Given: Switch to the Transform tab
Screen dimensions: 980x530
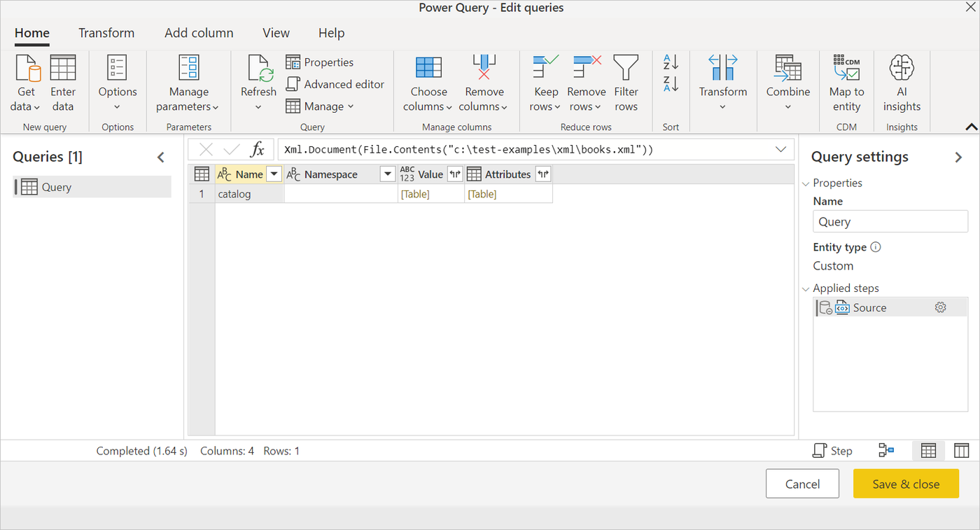Looking at the screenshot, I should [106, 33].
